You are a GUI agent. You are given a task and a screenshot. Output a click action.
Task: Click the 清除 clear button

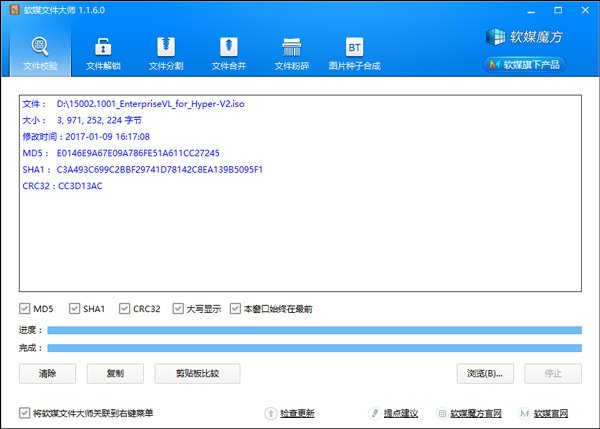(x=47, y=373)
